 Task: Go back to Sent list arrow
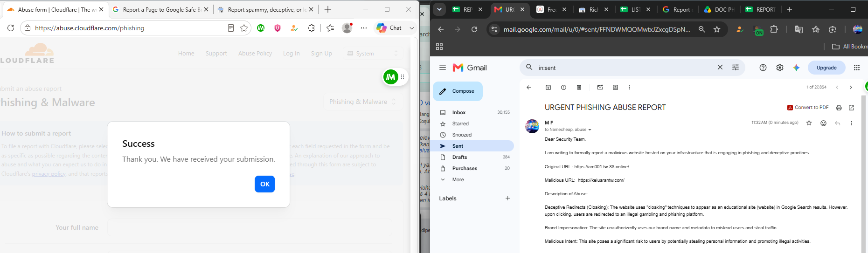click(x=528, y=87)
